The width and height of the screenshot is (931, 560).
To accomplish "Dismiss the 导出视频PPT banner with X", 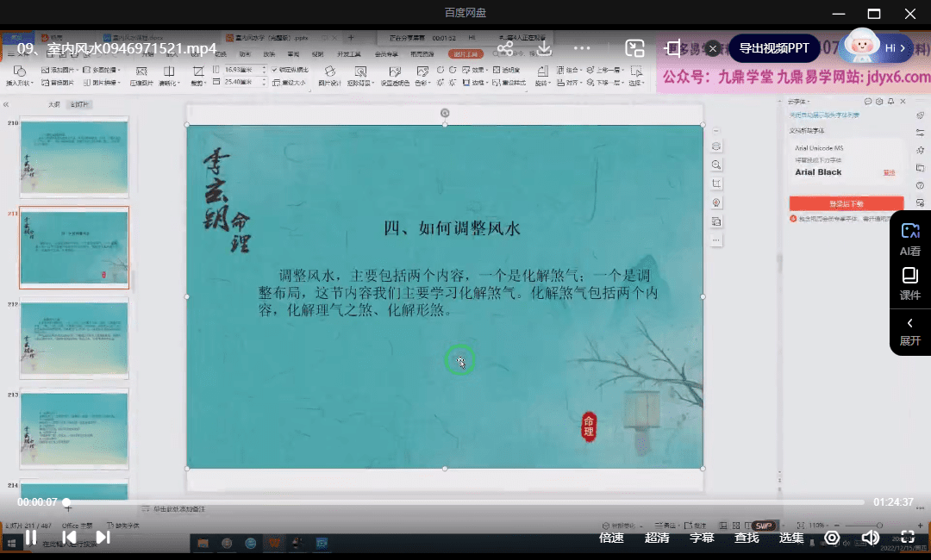I will (x=713, y=48).
